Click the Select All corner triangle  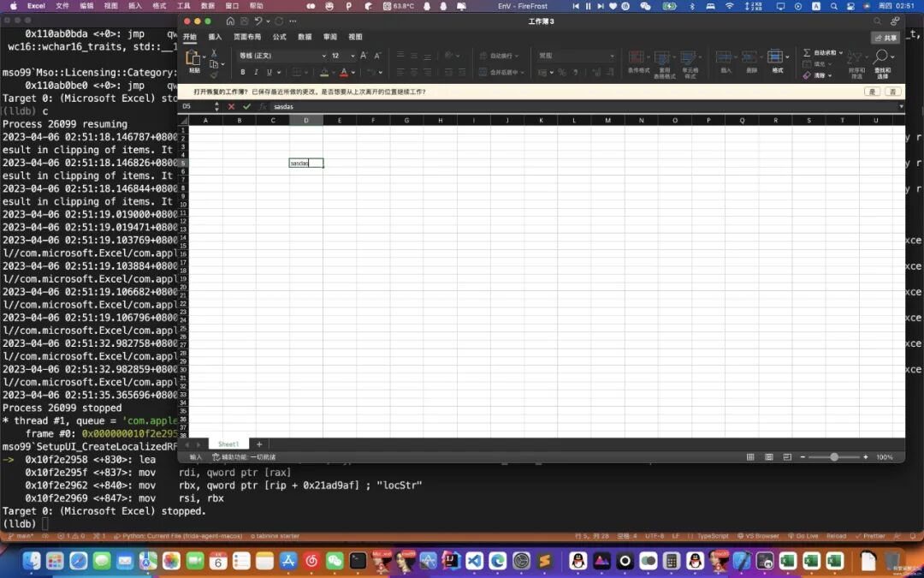click(x=184, y=121)
